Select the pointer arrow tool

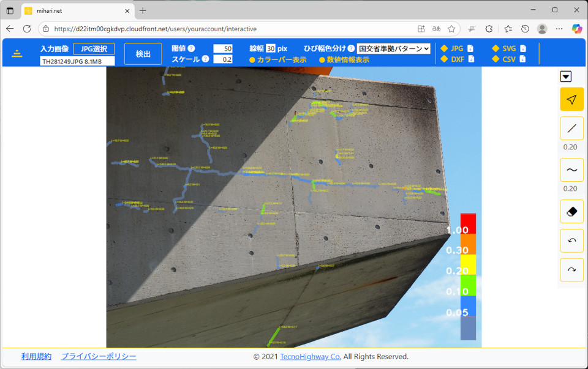pos(571,99)
